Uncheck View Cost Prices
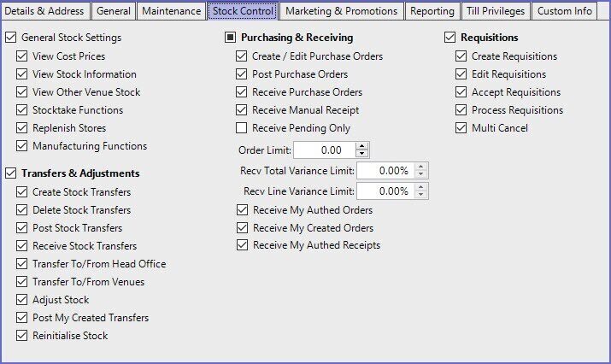Screen dimensions: 611x364 [22, 56]
